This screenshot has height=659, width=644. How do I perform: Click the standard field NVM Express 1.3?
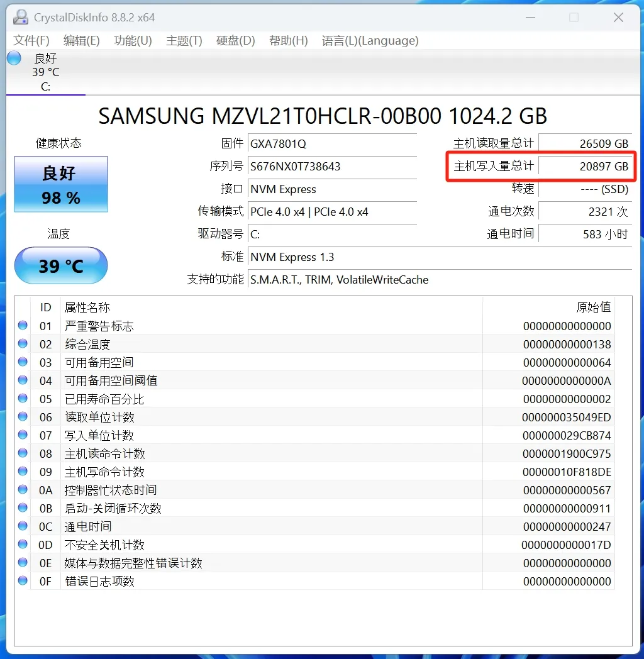(440, 257)
